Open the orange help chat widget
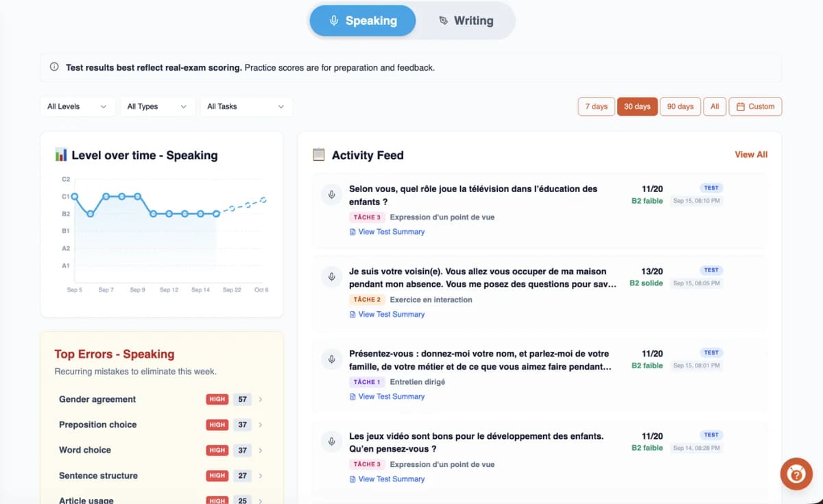Image resolution: width=823 pixels, height=504 pixels. coord(796,474)
